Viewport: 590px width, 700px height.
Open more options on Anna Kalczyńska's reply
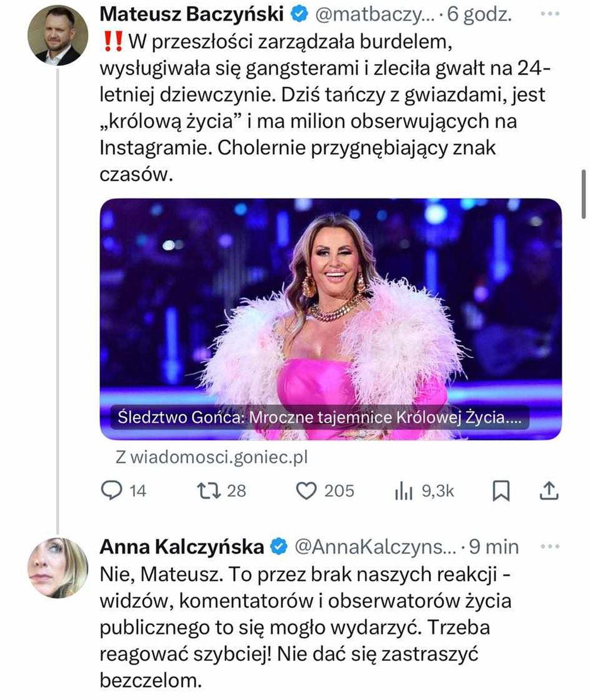click(x=549, y=547)
